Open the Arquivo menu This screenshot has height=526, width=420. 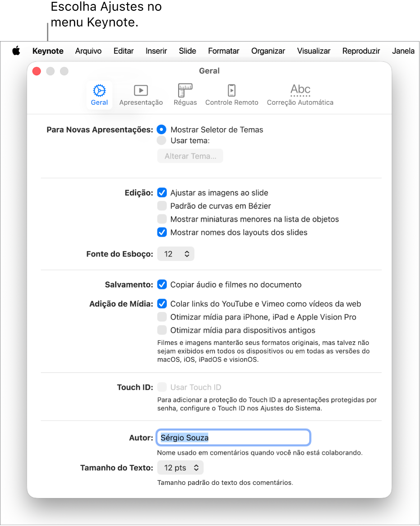[x=88, y=51]
